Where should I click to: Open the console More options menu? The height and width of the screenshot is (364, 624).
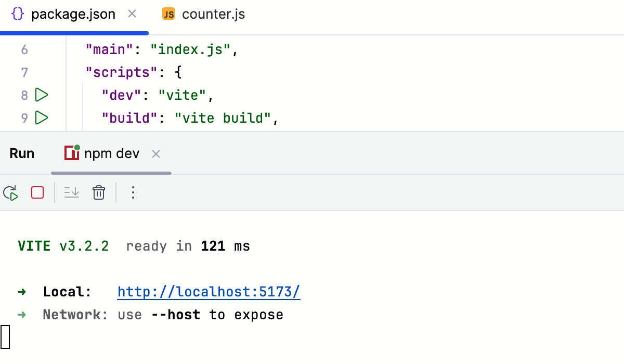[x=133, y=192]
